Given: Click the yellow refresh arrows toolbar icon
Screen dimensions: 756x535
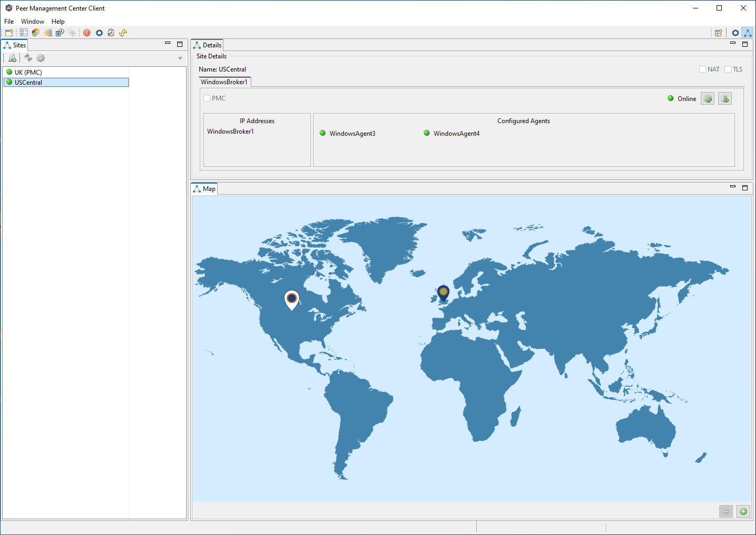Looking at the screenshot, I should point(123,33).
